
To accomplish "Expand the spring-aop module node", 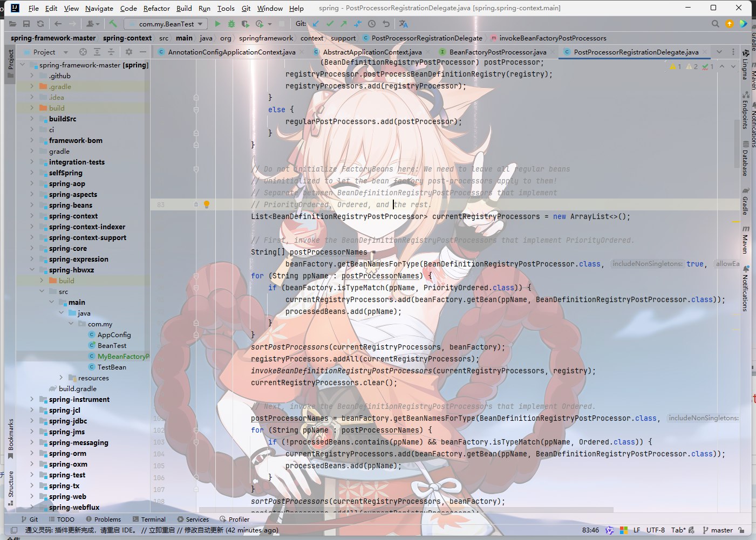I will tap(32, 184).
